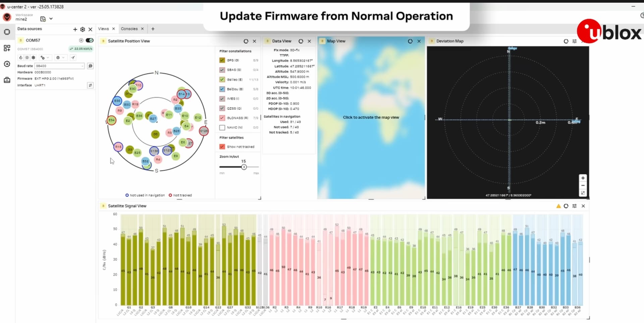Click the COM57 data source name
The height and width of the screenshot is (323, 644).
[33, 40]
